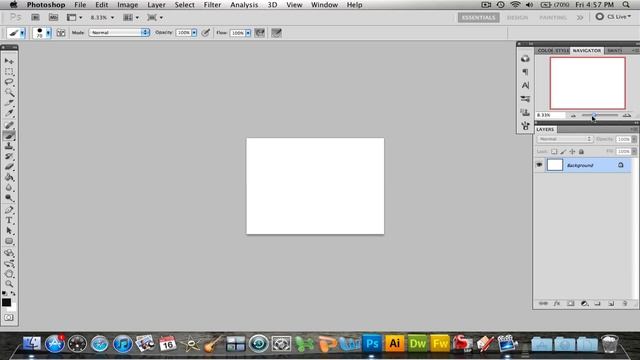
Task: Launch Bridge from the application bar
Action: click(x=36, y=18)
